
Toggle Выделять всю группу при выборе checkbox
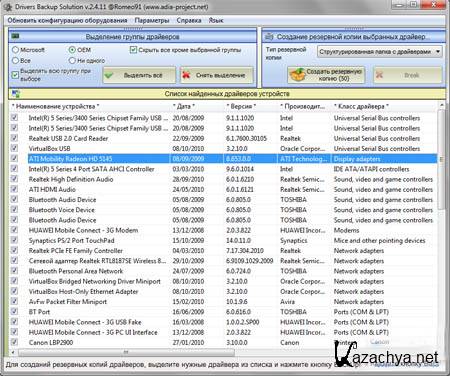(15, 75)
